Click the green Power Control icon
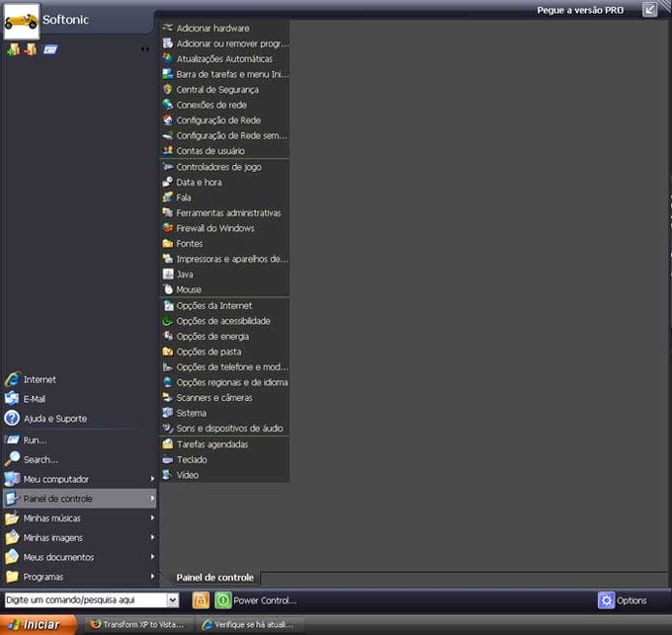 coord(223,600)
